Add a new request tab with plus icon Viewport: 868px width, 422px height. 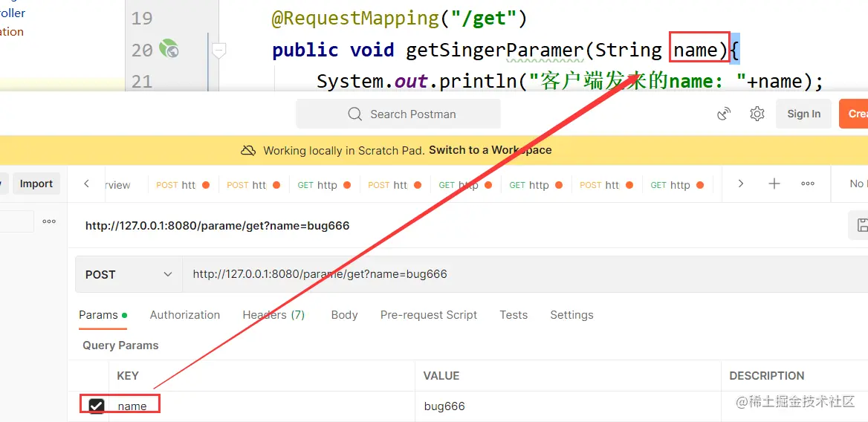point(774,184)
